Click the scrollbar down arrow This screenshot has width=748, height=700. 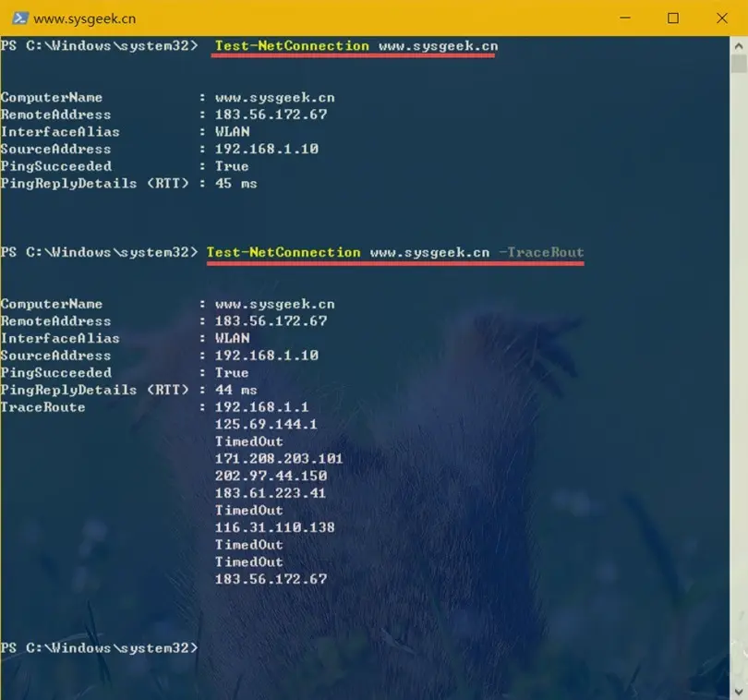coord(739,691)
